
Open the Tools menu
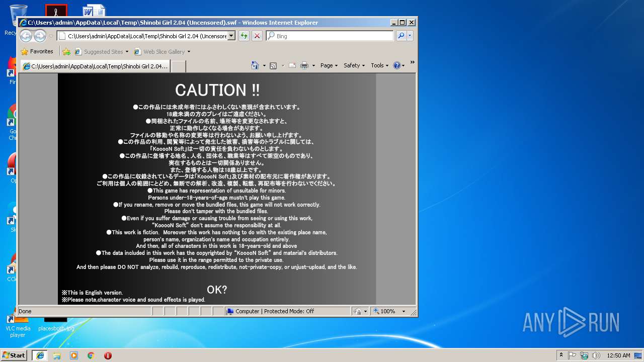pyautogui.click(x=380, y=65)
